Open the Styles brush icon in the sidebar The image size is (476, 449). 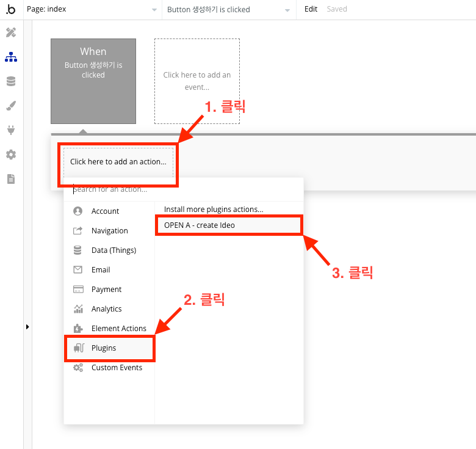[x=11, y=106]
